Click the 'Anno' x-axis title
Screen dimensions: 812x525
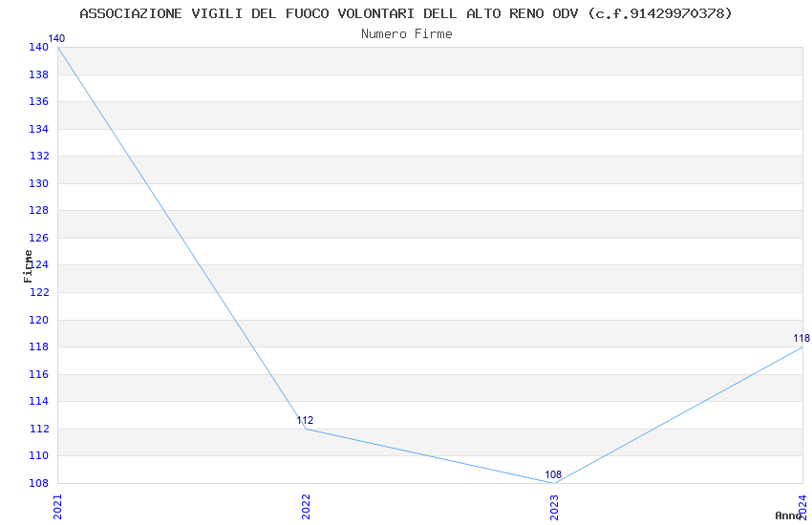coord(788,515)
